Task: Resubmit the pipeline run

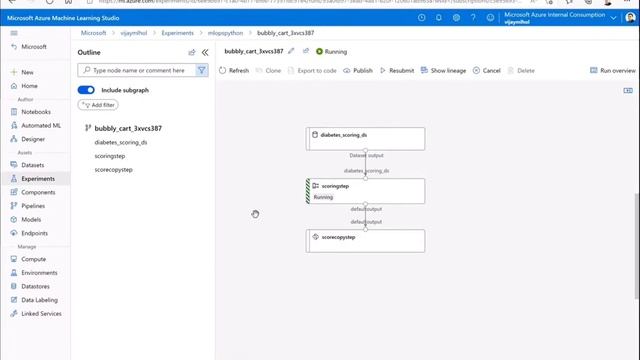Action: pos(397,71)
